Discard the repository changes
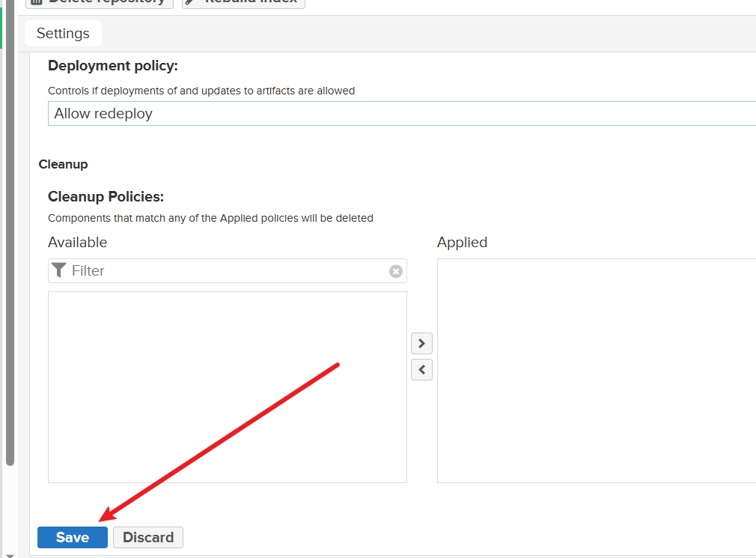Image resolution: width=756 pixels, height=558 pixels. click(148, 538)
